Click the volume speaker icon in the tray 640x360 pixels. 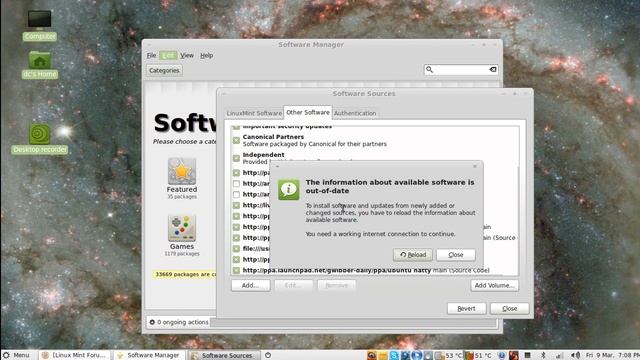tap(576, 355)
